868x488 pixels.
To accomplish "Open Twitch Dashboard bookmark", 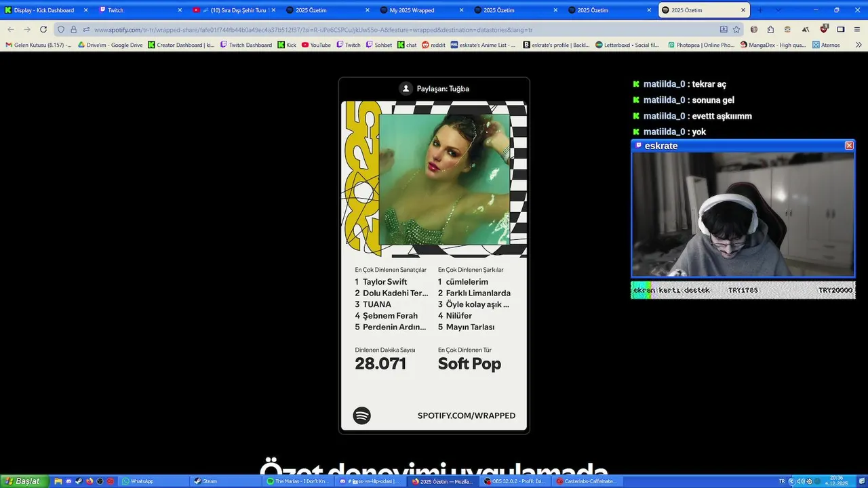I will 246,45.
